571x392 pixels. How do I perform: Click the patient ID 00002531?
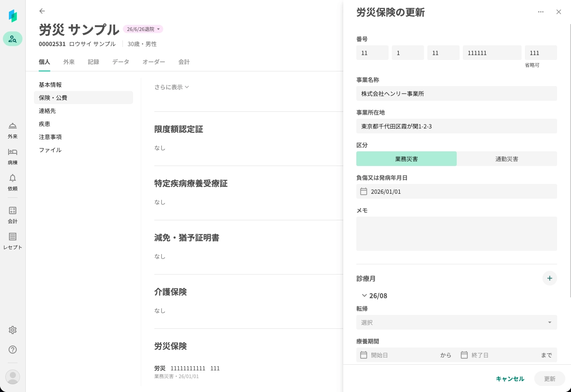(52, 44)
